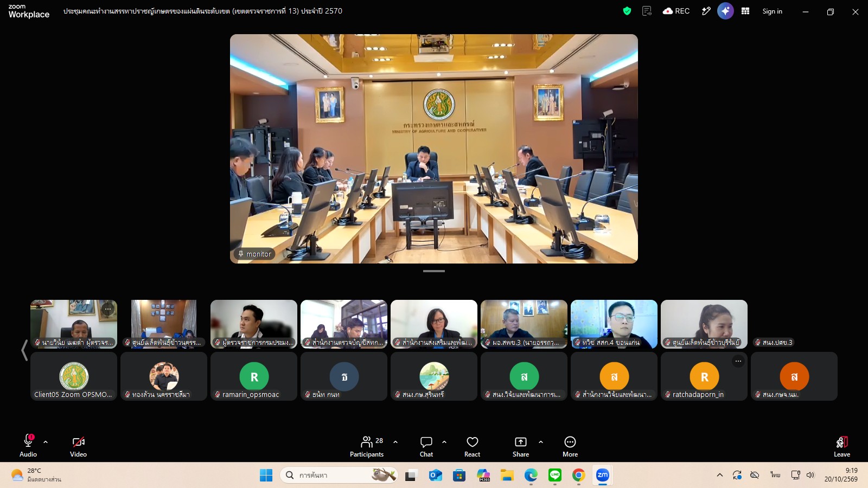Open the More options menu
The image size is (868, 488).
click(570, 446)
